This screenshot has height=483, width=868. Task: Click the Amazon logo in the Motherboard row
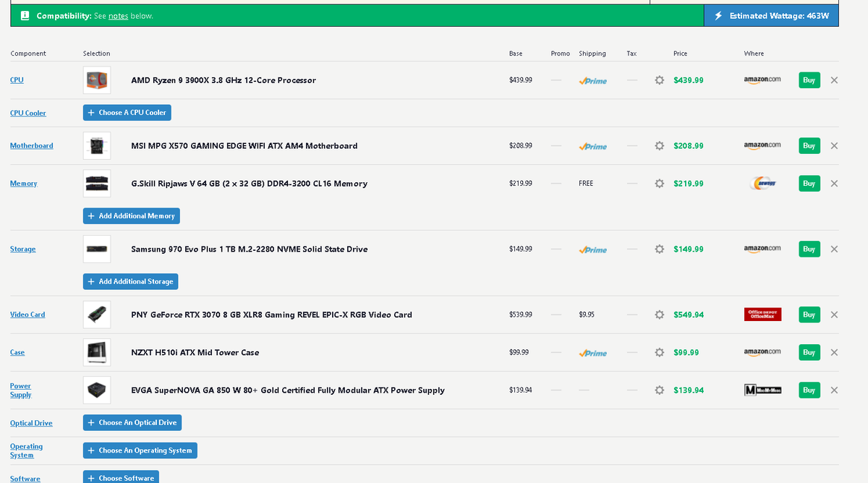[762, 145]
